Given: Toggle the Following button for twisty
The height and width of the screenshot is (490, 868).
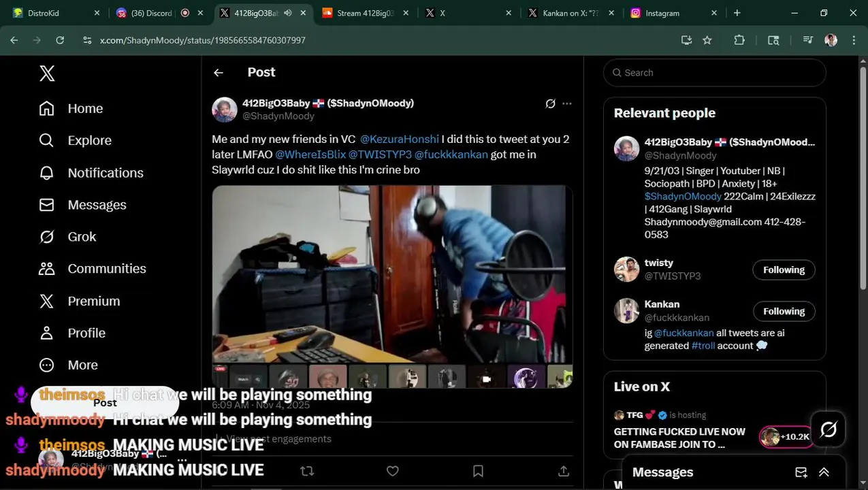Looking at the screenshot, I should [784, 269].
